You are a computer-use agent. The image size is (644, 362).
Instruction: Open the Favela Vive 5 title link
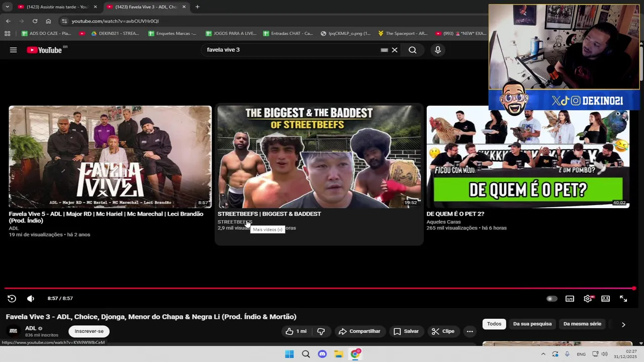[x=106, y=217]
